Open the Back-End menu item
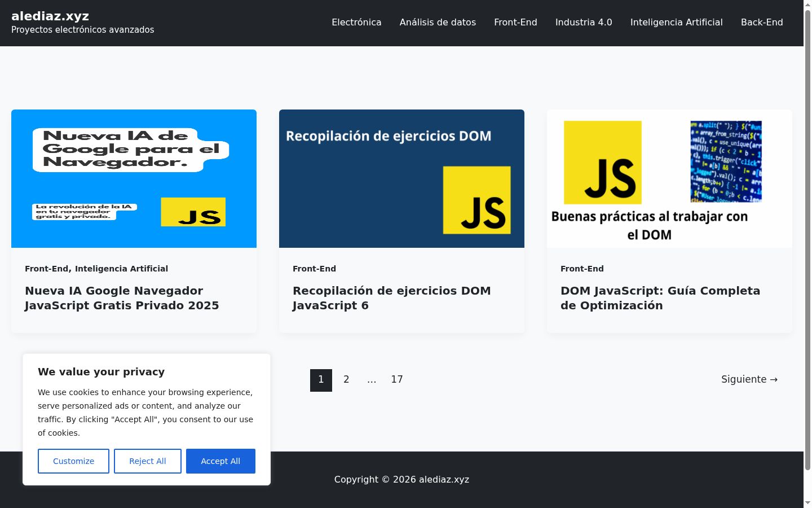 tap(762, 23)
